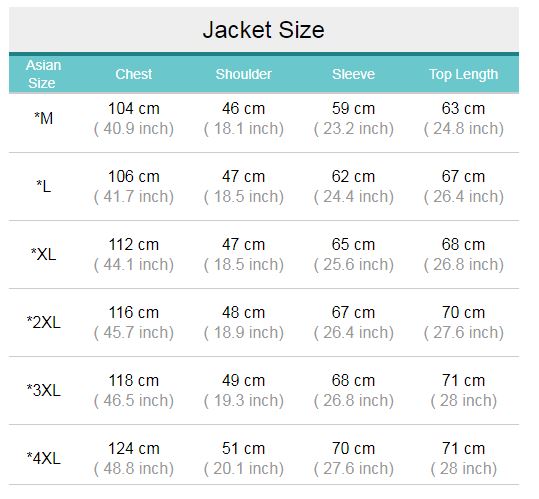Viewport: 539px width, 499px height.
Task: Select the 19.3 inch shoulder measurement
Action: (244, 401)
